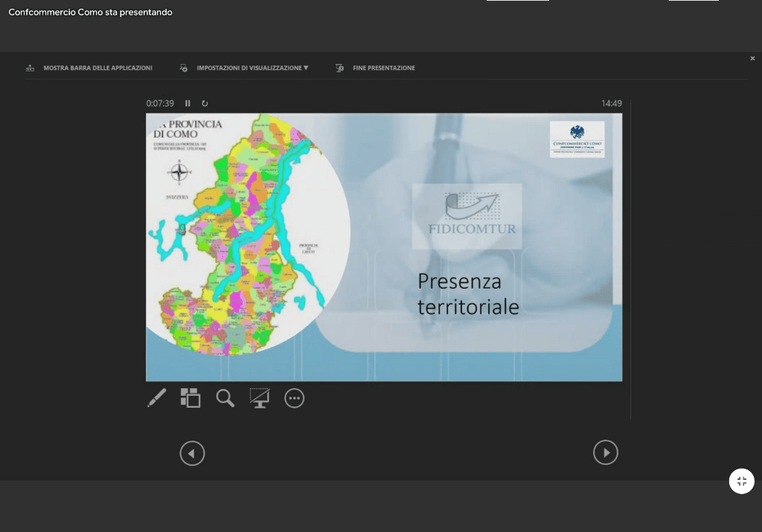The image size is (762, 532).
Task: Click the magnifier zoom into slide icon
Action: coord(225,398)
